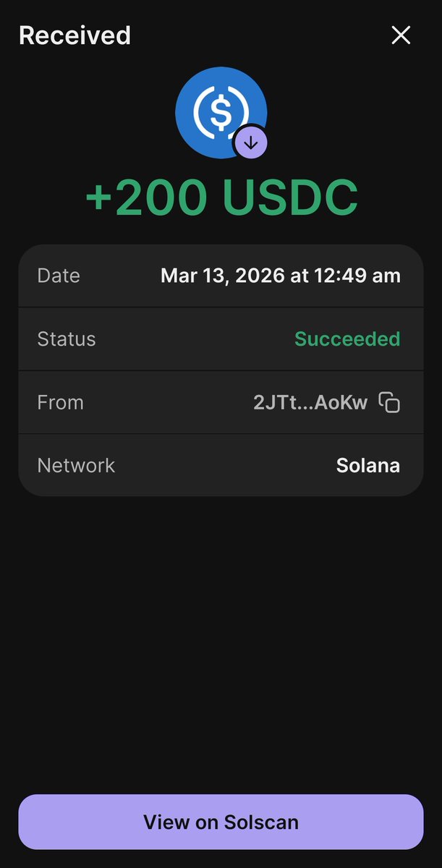Viewport: 442px width, 868px height.
Task: Tap the Date row label
Action: tap(59, 276)
